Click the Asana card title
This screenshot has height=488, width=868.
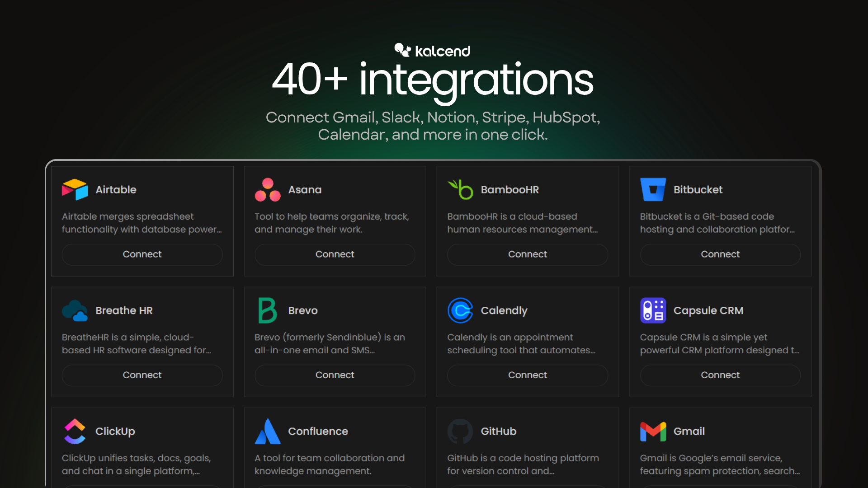305,190
